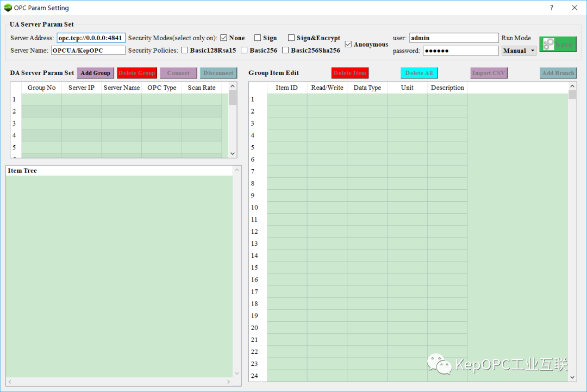587x392 pixels.
Task: Click the Item Tree scroll-right arrow
Action: (228, 382)
